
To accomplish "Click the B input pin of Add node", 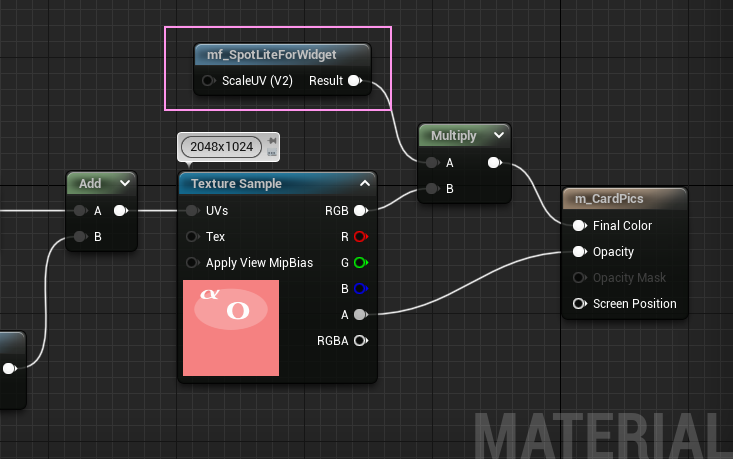I will [80, 237].
